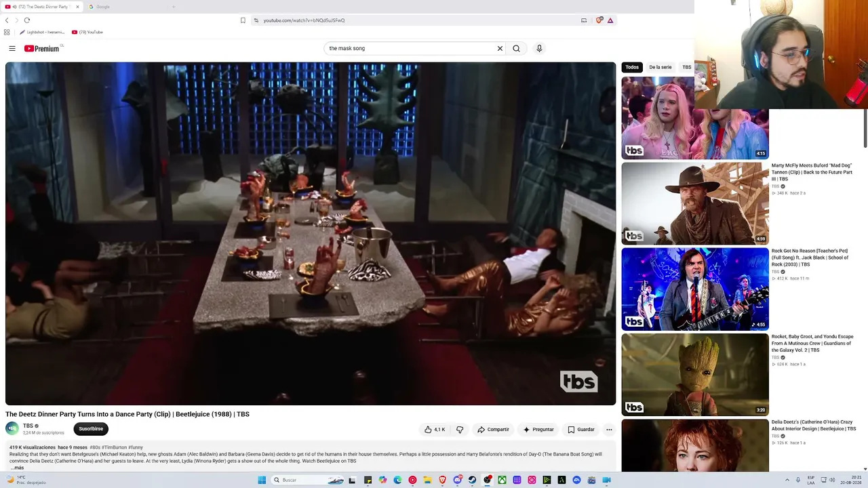Open the weather widget on taskbar
The width and height of the screenshot is (868, 488).
26,480
